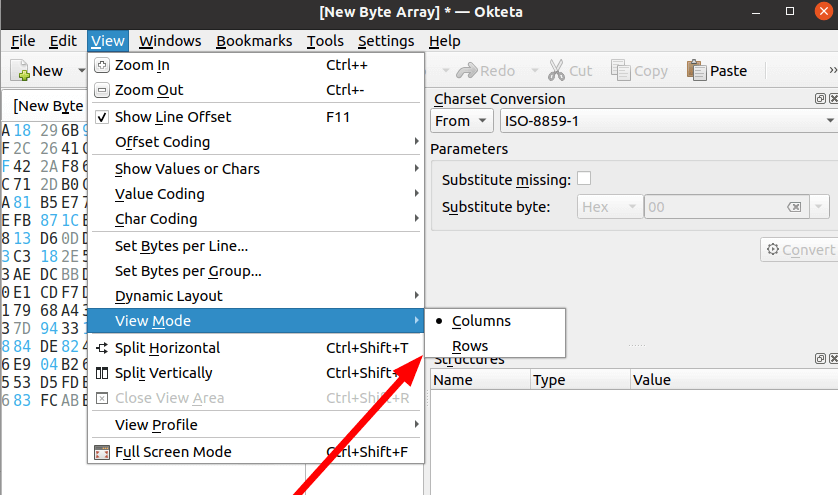
Task: Close the Structures panel
Action: pos(833,359)
